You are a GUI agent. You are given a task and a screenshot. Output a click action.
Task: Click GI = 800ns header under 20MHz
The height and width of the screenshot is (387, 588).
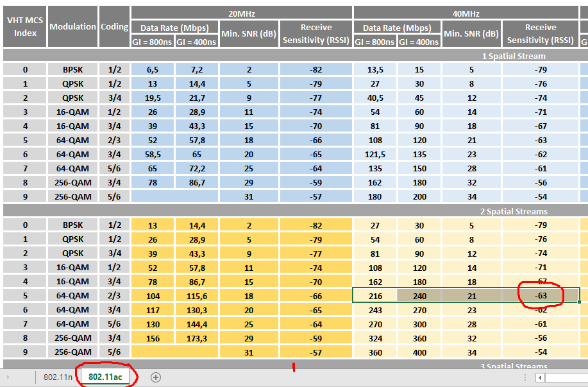pyautogui.click(x=152, y=42)
